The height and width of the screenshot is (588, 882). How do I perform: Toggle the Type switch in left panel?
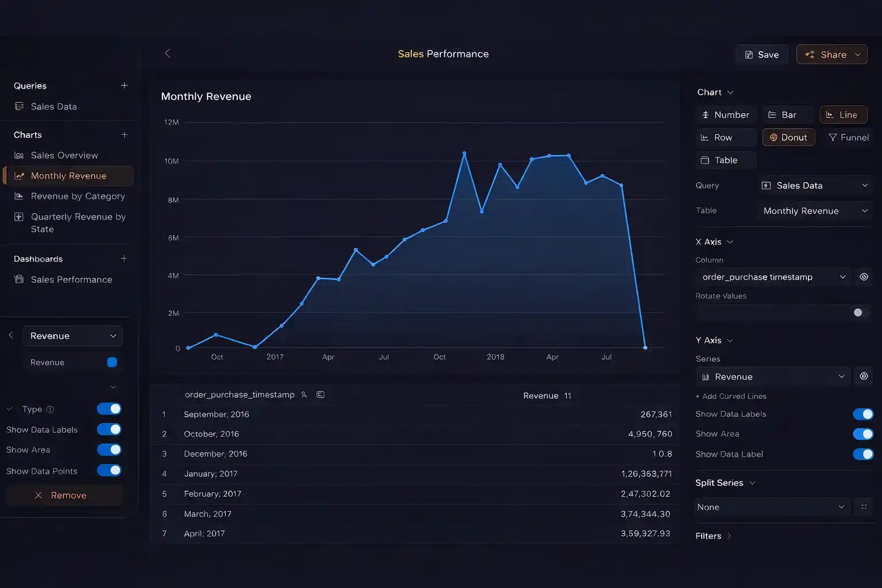click(109, 409)
